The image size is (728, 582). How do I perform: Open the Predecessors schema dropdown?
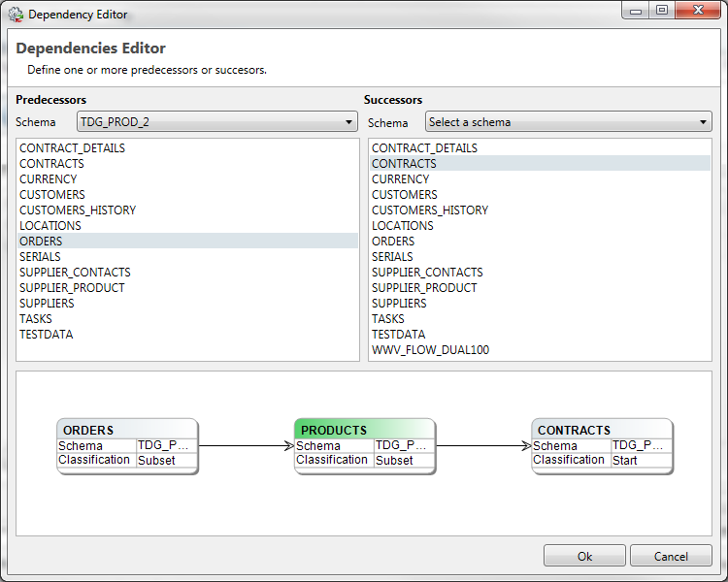216,122
